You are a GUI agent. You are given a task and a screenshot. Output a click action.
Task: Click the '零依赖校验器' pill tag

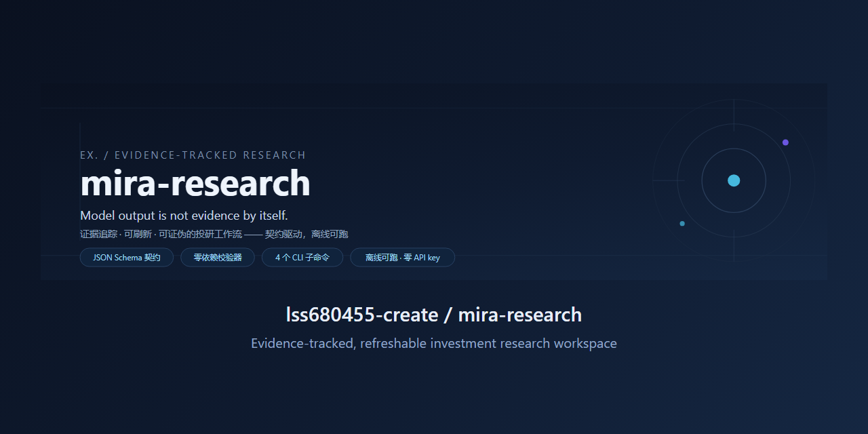coord(218,258)
